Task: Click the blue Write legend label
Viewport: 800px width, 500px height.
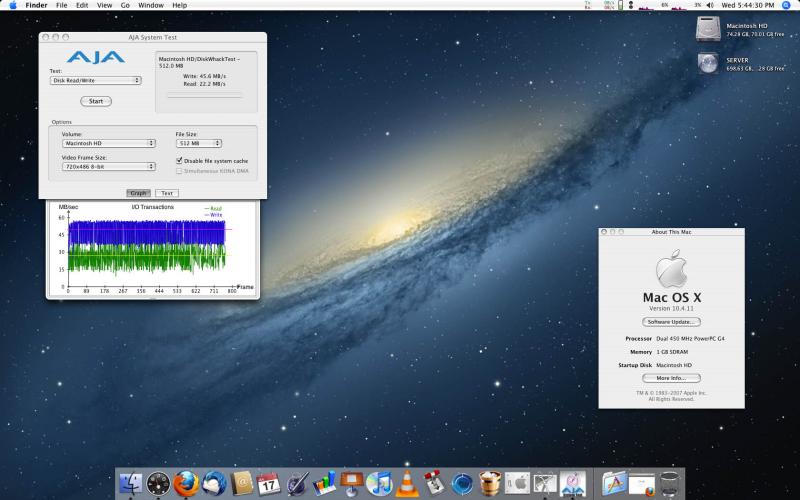Action: click(x=213, y=215)
